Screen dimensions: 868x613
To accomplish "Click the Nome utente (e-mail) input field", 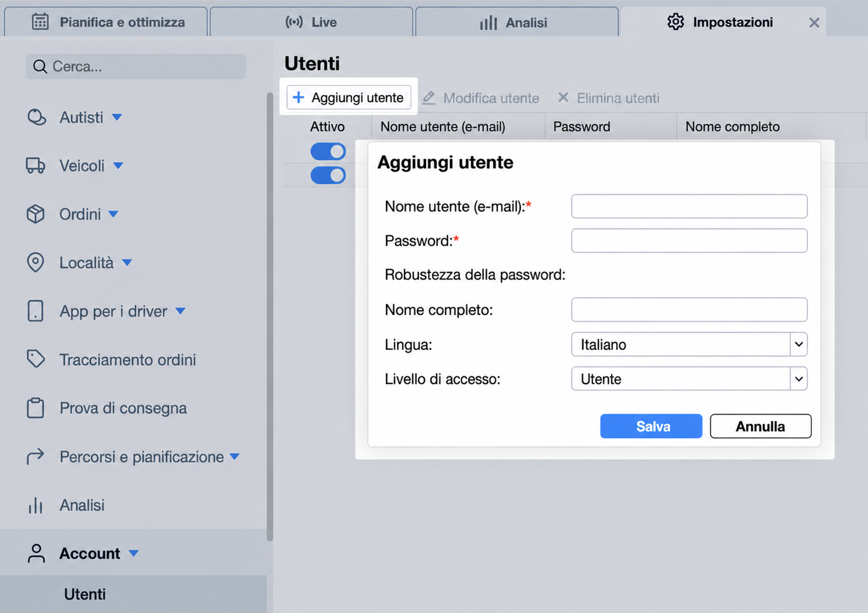I will (689, 206).
